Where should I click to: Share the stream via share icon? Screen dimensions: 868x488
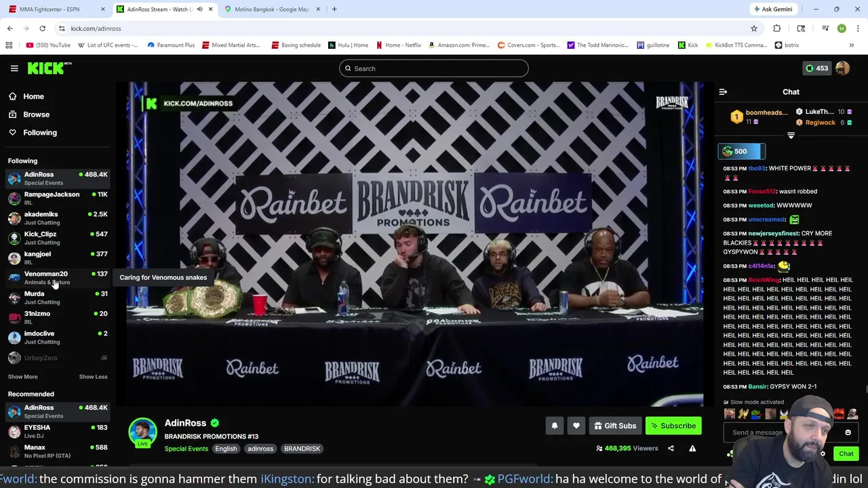[671, 448]
